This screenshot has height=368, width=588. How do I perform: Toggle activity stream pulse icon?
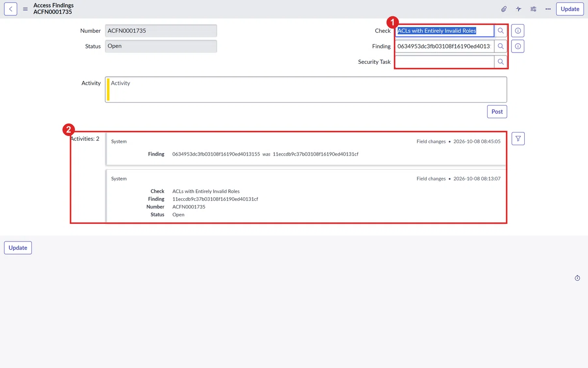pyautogui.click(x=518, y=9)
